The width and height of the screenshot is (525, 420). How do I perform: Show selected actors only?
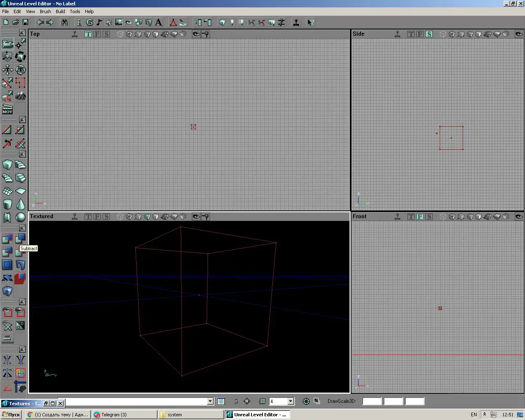coord(7,313)
